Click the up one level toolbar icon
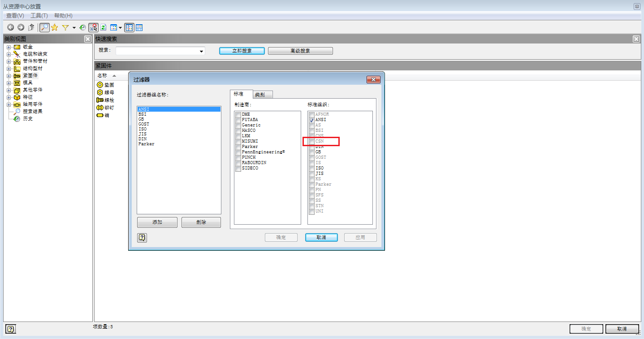 (31, 27)
